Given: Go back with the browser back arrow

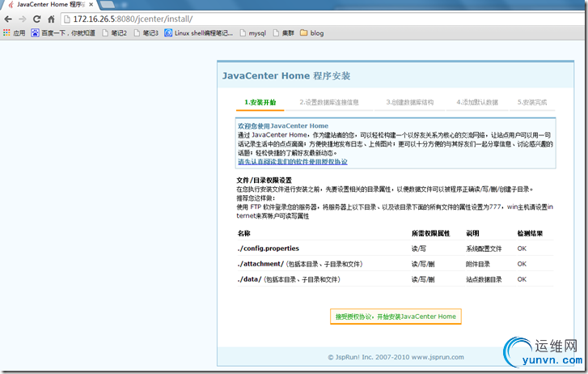Looking at the screenshot, I should pyautogui.click(x=8, y=19).
